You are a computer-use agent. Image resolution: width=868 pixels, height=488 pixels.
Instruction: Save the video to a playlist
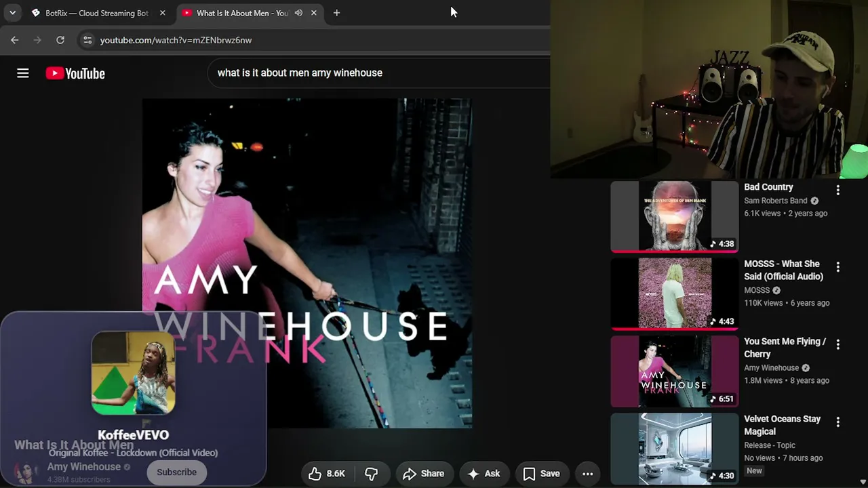pos(541,474)
